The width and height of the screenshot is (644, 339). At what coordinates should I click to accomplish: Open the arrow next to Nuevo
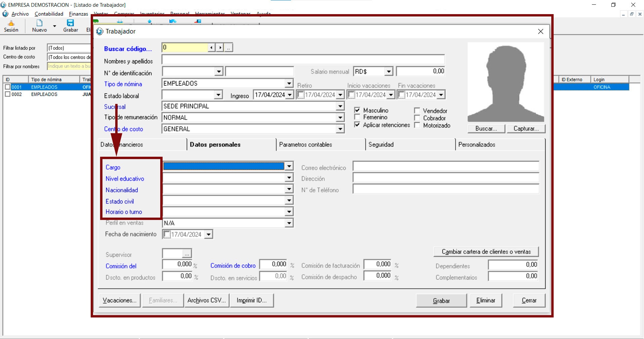pyautogui.click(x=54, y=26)
